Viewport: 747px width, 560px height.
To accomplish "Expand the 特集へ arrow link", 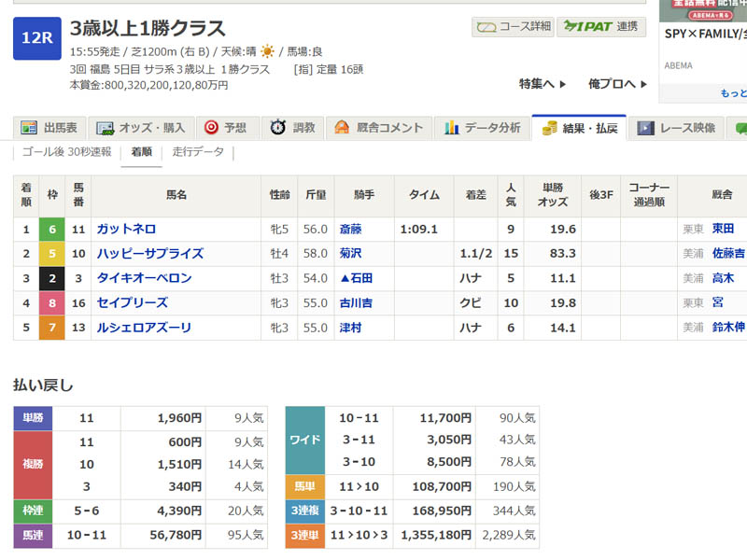I will tap(543, 84).
